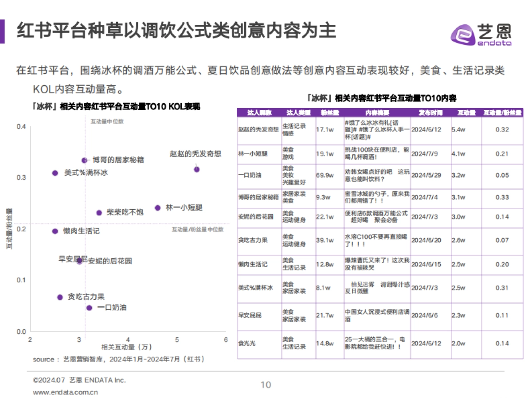
Task: Click the scatter point for 赵赵的秃发奇想
Action: 196,169
